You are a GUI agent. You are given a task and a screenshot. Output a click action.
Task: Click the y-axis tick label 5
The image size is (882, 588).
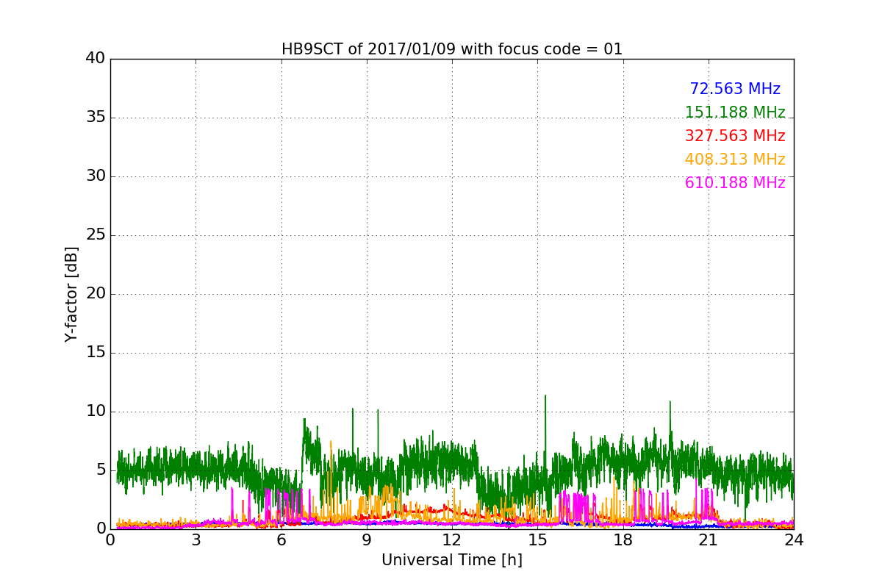pyautogui.click(x=100, y=470)
